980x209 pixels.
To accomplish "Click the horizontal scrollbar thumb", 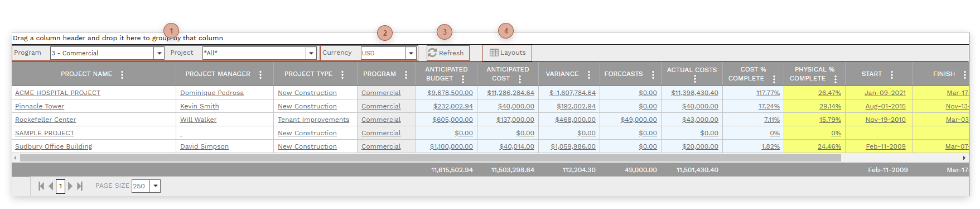I will (x=431, y=158).
